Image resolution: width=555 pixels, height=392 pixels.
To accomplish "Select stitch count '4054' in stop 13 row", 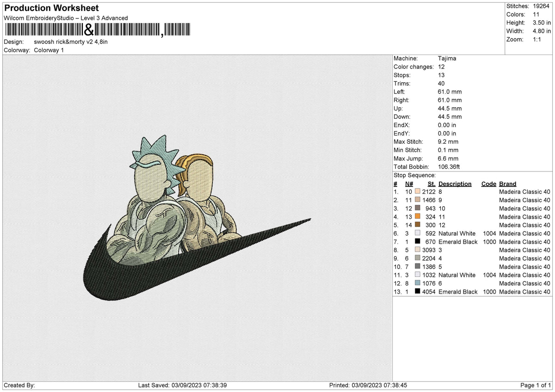I will click(429, 291).
